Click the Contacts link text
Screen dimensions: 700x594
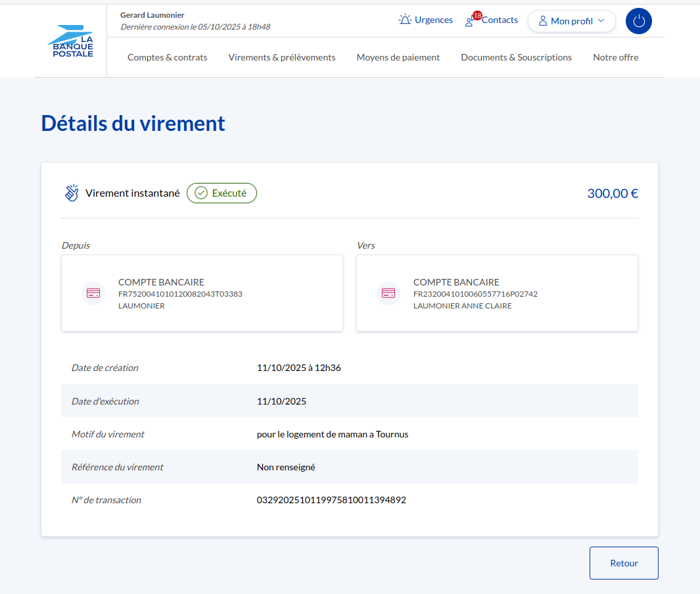[x=500, y=20]
